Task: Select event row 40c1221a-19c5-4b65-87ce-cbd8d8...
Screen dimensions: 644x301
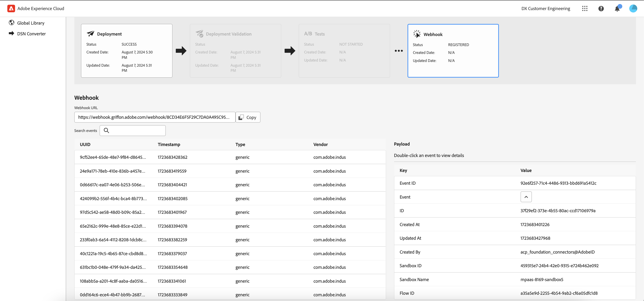Action: tap(230, 253)
